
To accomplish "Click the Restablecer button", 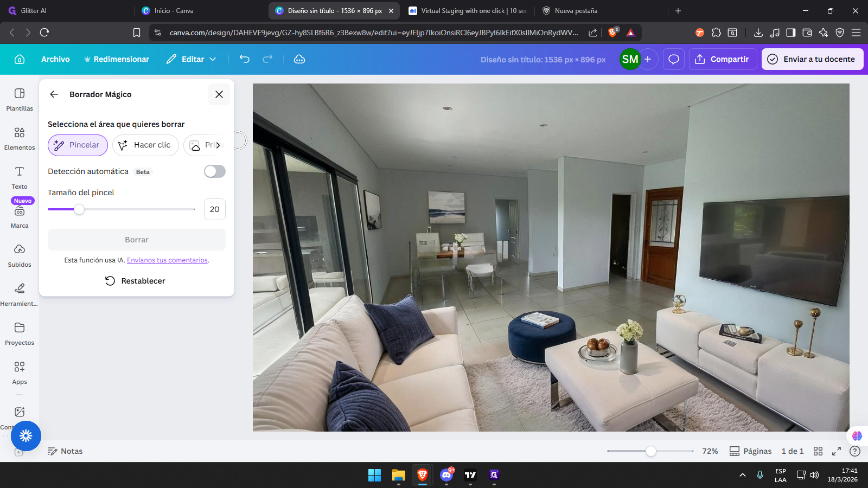I will (136, 281).
